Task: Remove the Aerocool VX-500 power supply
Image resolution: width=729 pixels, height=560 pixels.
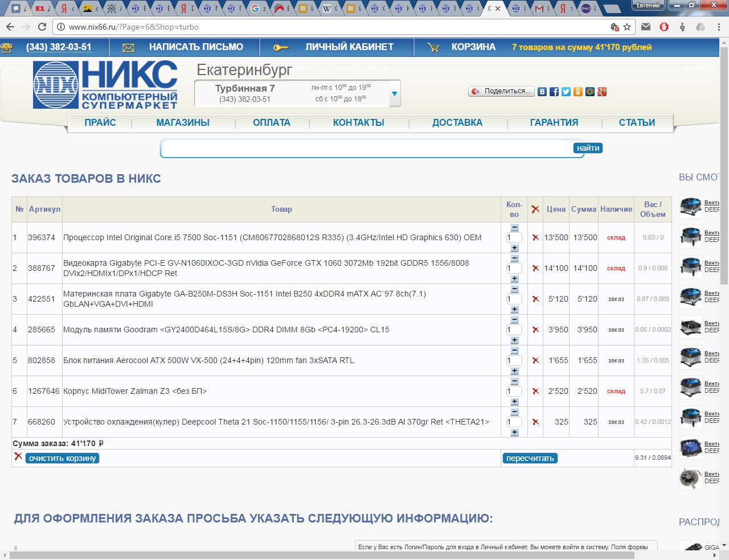Action: pyautogui.click(x=535, y=360)
